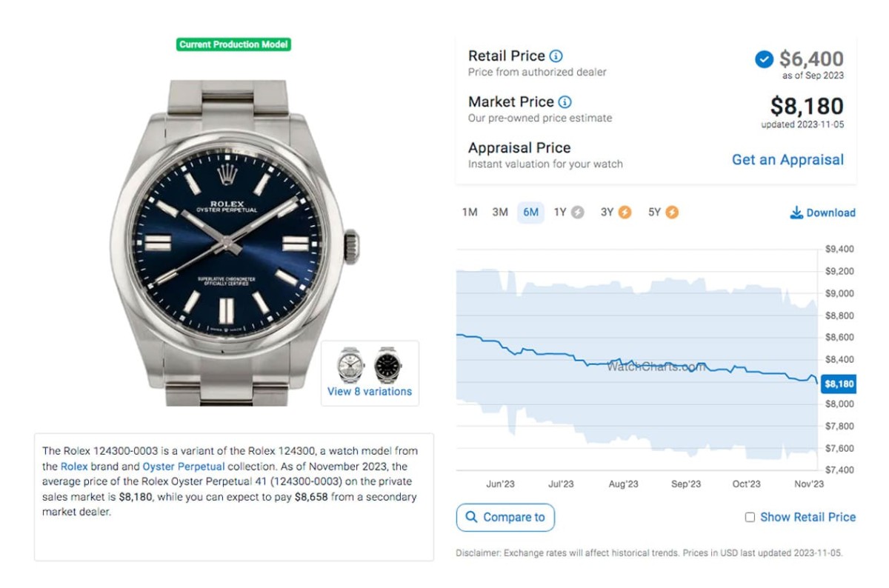
Task: Switch chart to 3M range
Action: coord(500,213)
